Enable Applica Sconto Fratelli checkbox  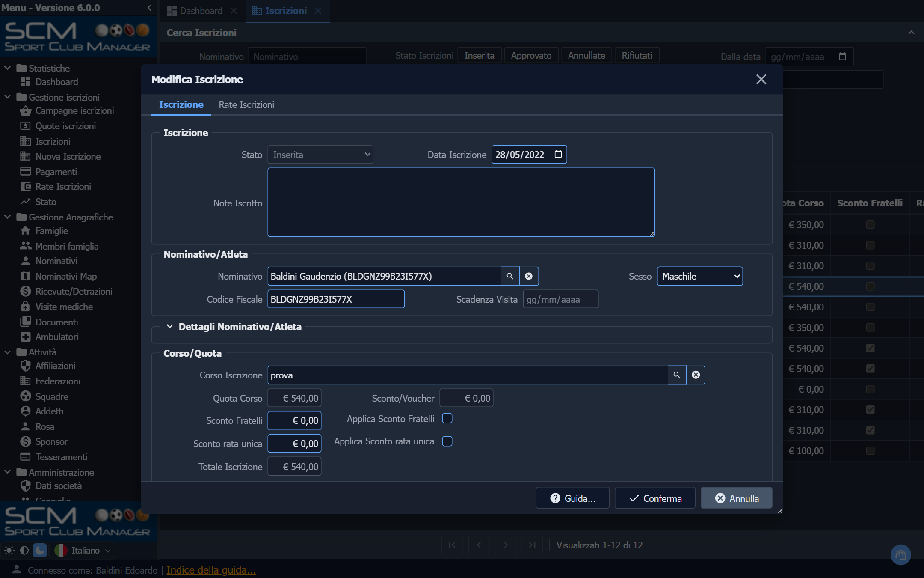447,418
